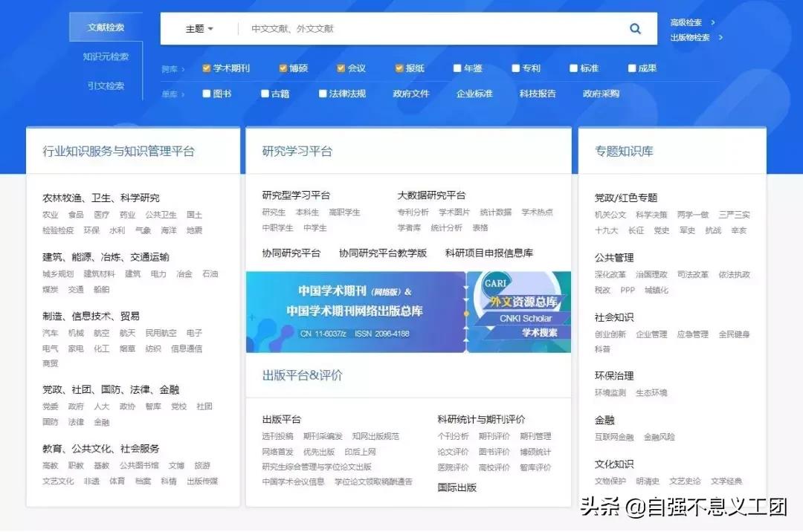The image size is (803, 532).
Task: Uncheck the 学术期刊 checkbox
Action: (206, 68)
